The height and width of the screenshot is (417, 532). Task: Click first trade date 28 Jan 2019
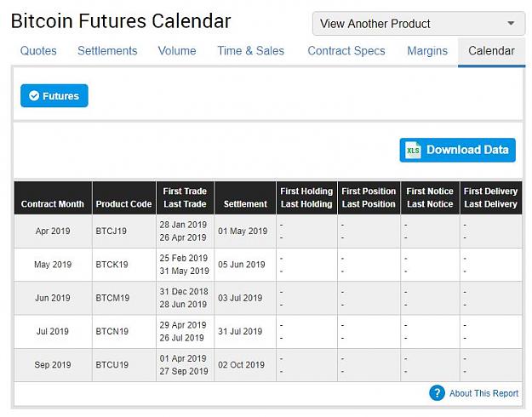[x=183, y=225]
